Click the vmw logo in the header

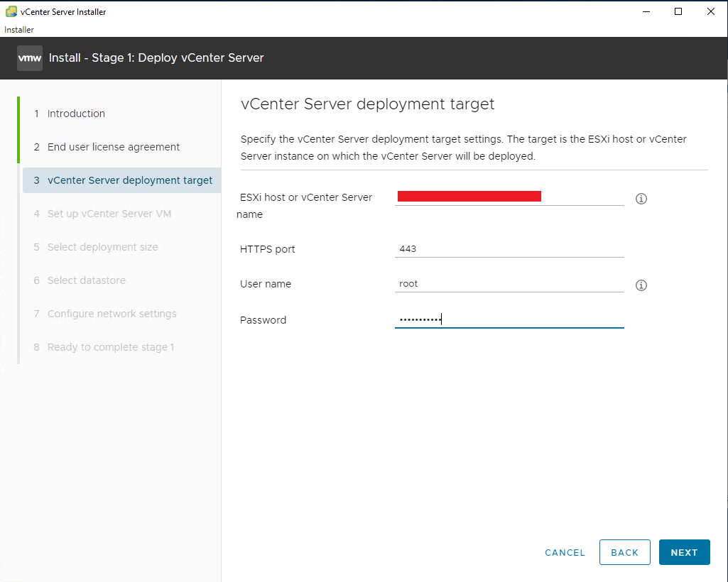30,58
